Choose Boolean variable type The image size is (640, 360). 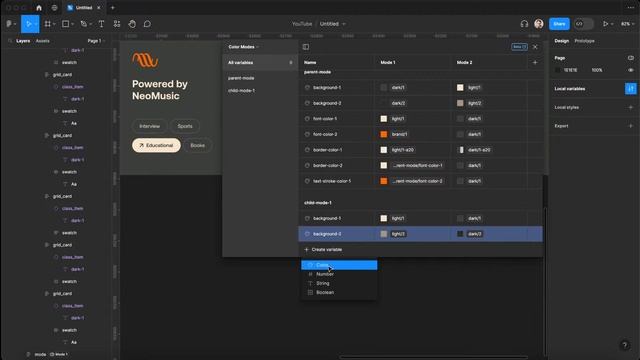point(339,292)
